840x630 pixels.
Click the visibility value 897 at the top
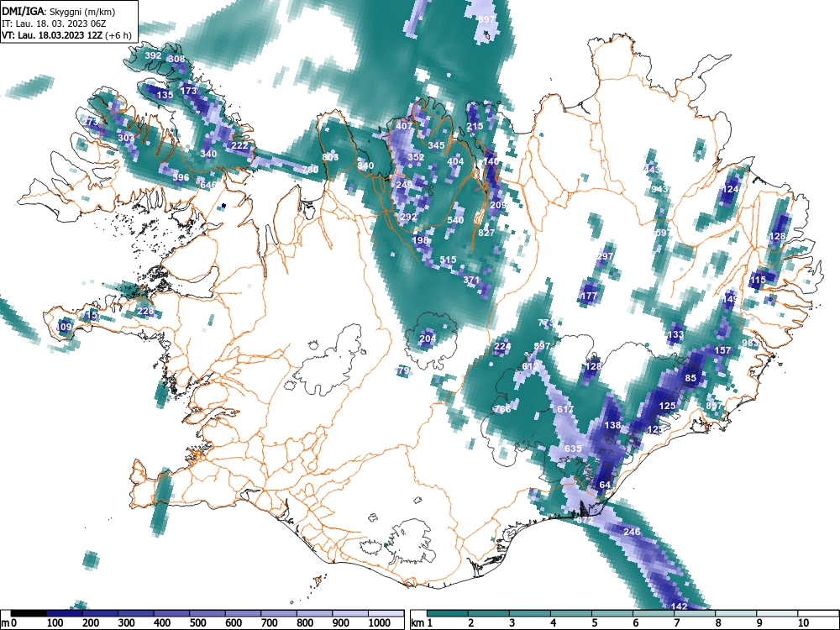tap(486, 19)
